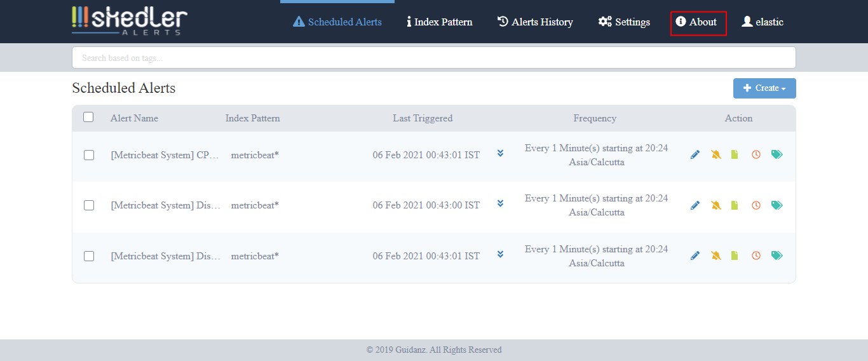
Task: Click the timestamp in the last Dis… row
Action: pyautogui.click(x=426, y=256)
